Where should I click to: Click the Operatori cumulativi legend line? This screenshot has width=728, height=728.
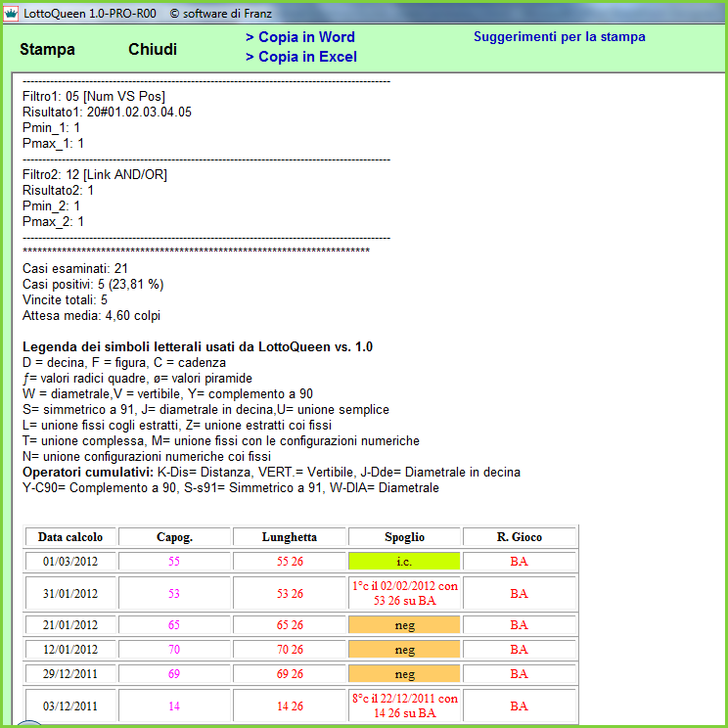coord(271,473)
